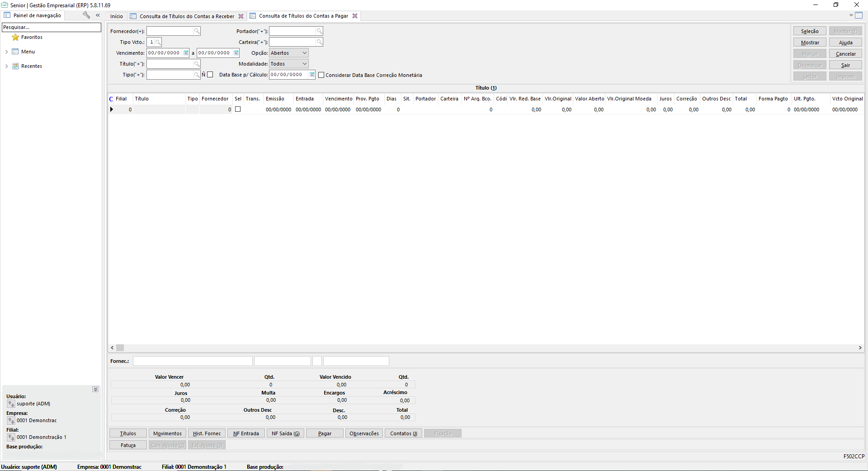Open calendar for Vencimento start date
The image size is (868, 471).
pos(186,53)
